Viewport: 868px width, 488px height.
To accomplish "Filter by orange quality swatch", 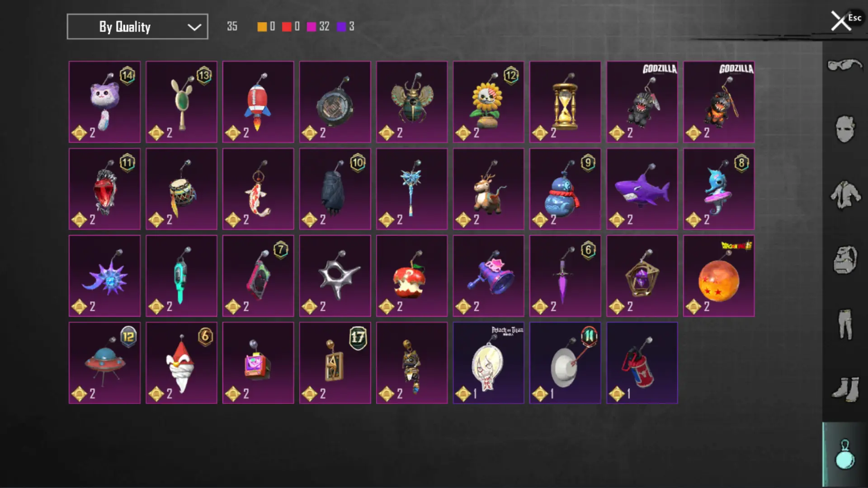I will tap(262, 27).
